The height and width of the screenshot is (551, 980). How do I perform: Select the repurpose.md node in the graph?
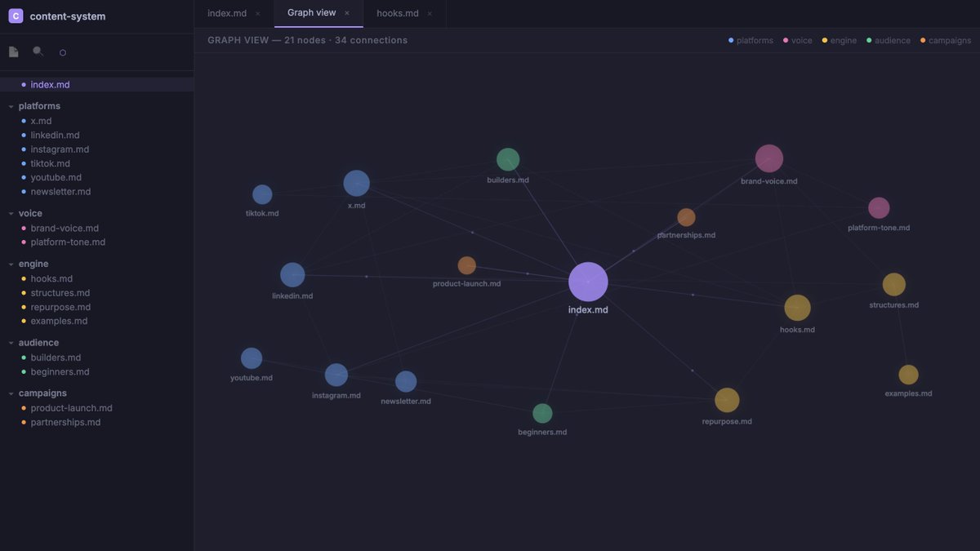click(727, 400)
